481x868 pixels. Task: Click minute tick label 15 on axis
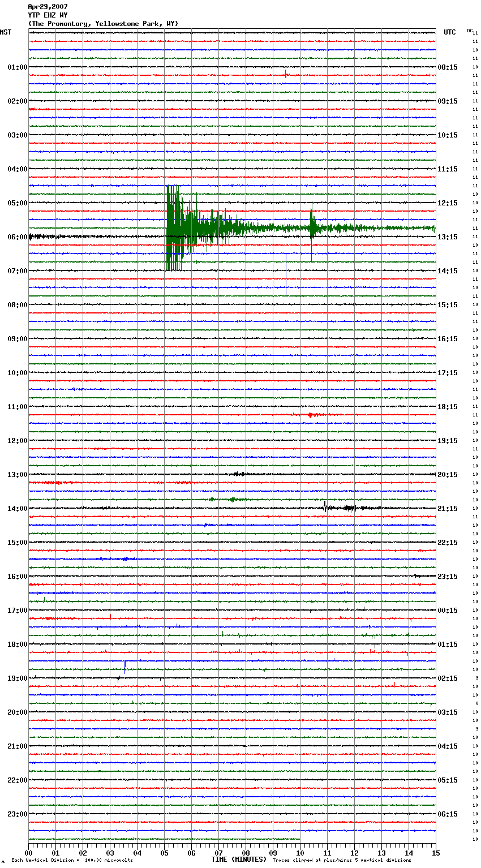[x=436, y=853]
